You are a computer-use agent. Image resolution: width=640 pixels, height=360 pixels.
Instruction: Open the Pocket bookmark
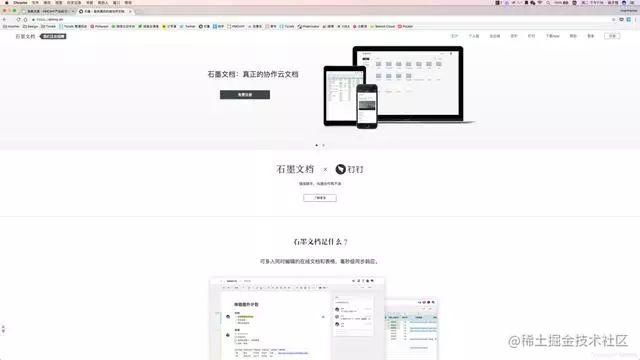click(x=405, y=26)
